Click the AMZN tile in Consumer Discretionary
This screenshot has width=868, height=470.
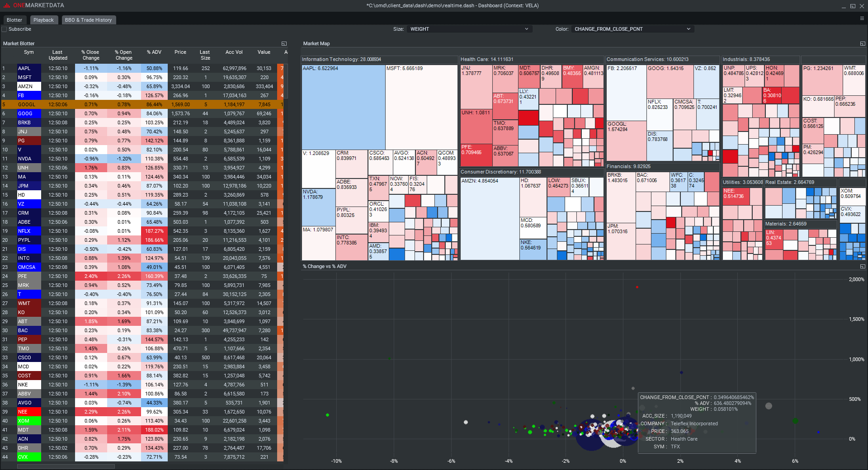(x=490, y=218)
